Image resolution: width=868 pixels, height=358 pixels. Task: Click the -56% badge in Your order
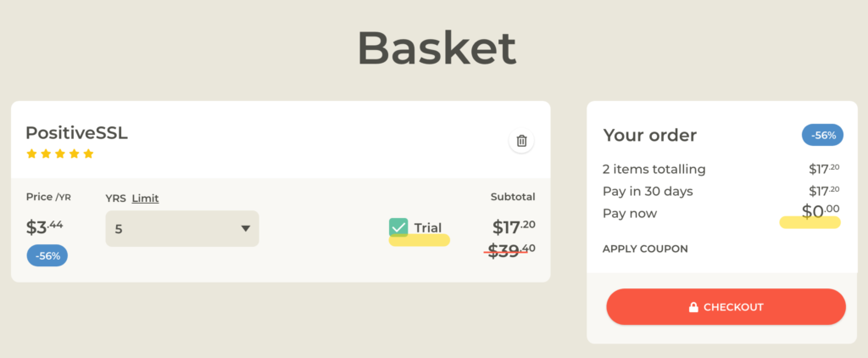822,135
